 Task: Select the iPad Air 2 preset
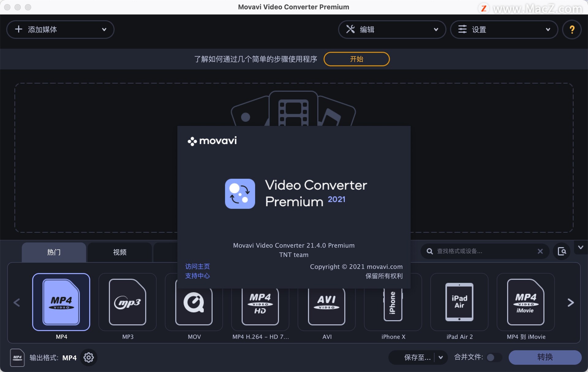(x=459, y=302)
